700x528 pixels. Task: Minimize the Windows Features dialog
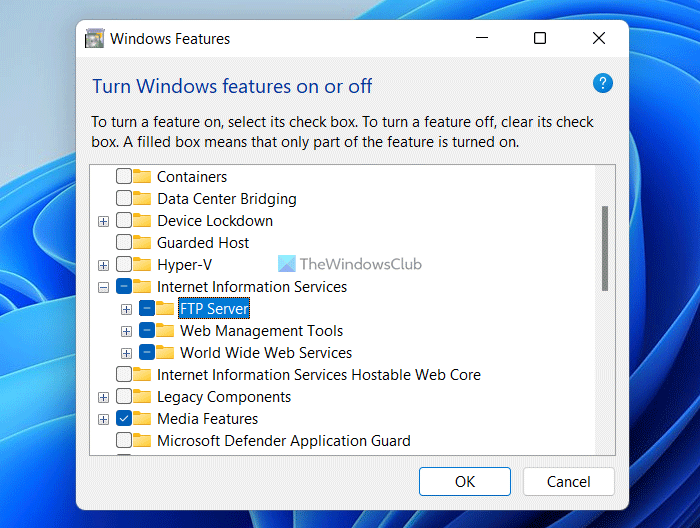pos(482,38)
